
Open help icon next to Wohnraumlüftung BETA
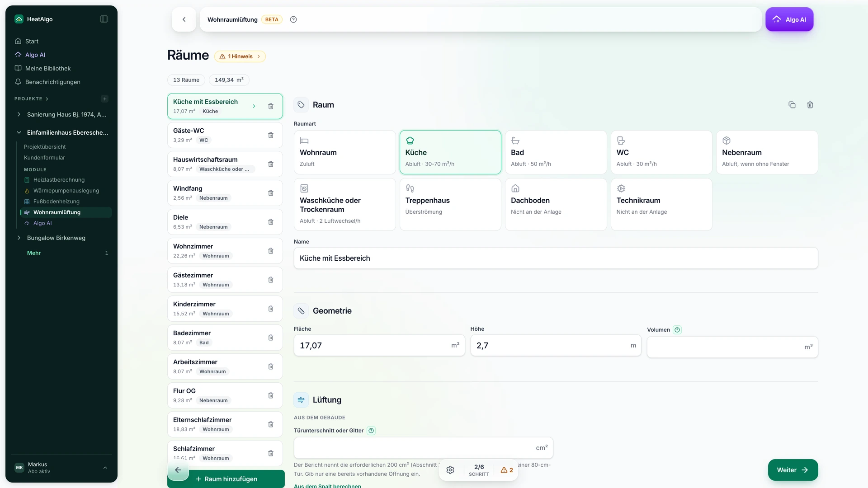293,19
